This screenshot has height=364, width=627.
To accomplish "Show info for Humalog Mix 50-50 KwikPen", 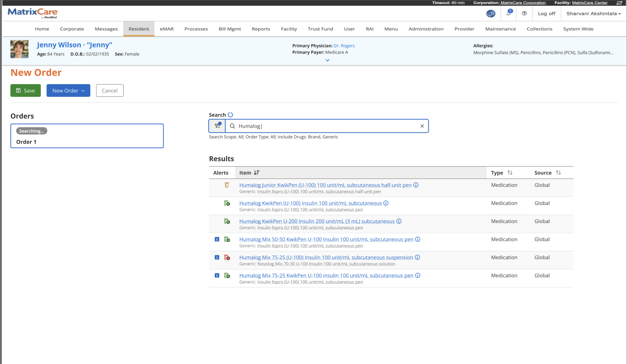I will (418, 239).
